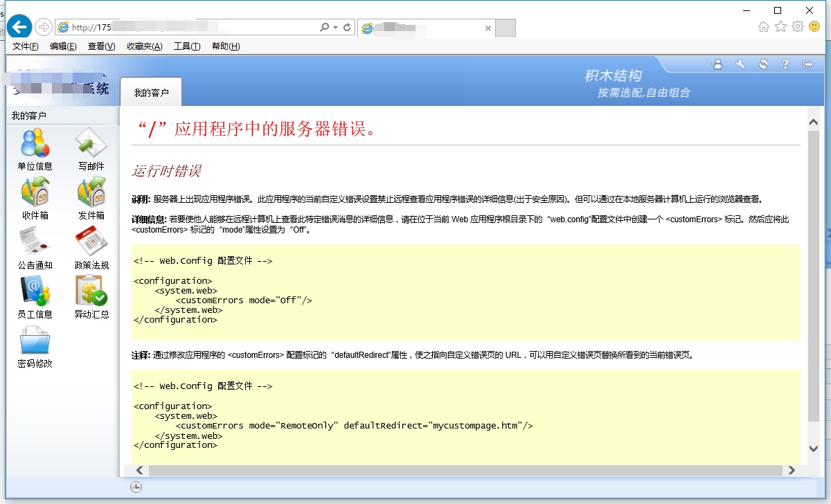
Task: Click the logout exit icon in header
Action: click(807, 64)
